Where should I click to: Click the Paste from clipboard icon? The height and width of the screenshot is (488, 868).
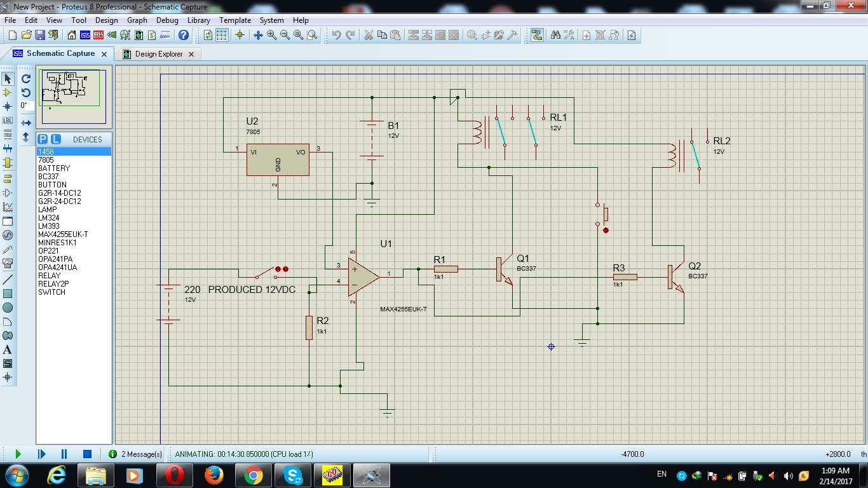pos(395,35)
